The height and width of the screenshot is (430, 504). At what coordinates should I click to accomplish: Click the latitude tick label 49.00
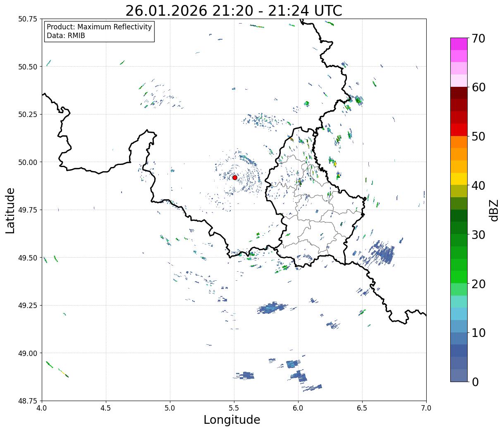(28, 353)
